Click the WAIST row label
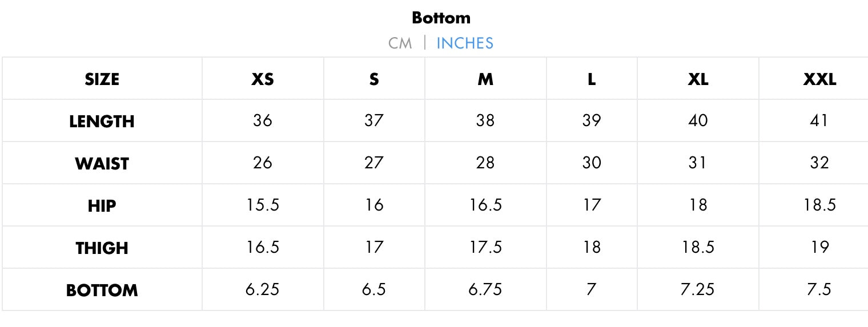This screenshot has height=327, width=868. [x=102, y=164]
